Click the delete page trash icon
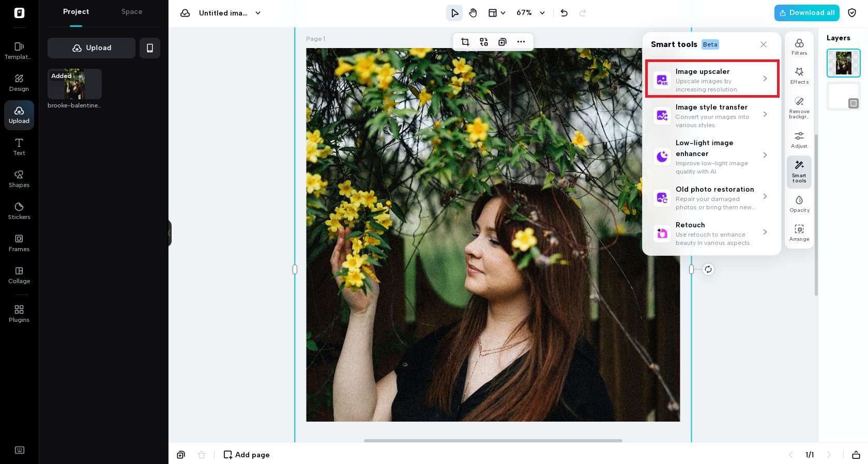The height and width of the screenshot is (464, 868). (202, 455)
